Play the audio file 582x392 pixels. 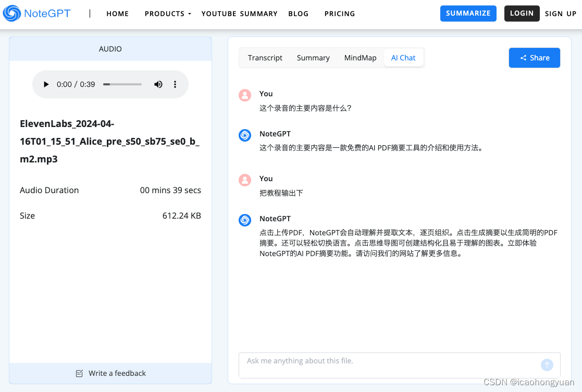coord(46,84)
